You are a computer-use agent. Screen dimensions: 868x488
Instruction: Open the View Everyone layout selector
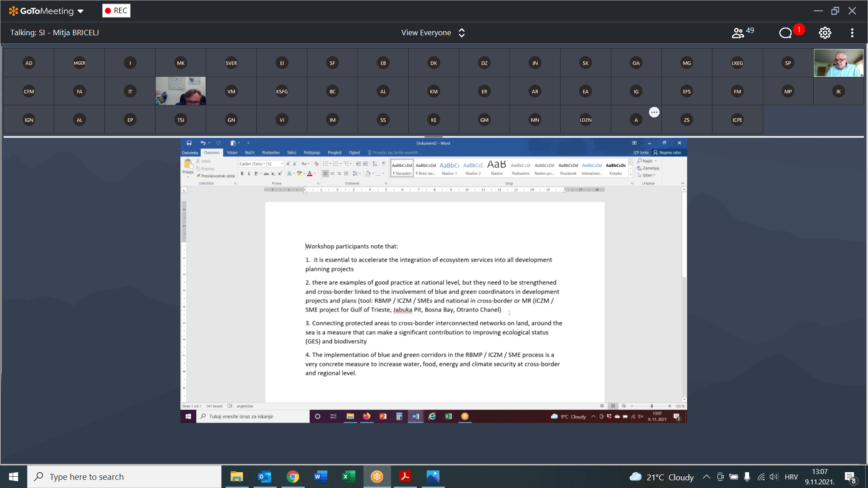click(x=433, y=33)
